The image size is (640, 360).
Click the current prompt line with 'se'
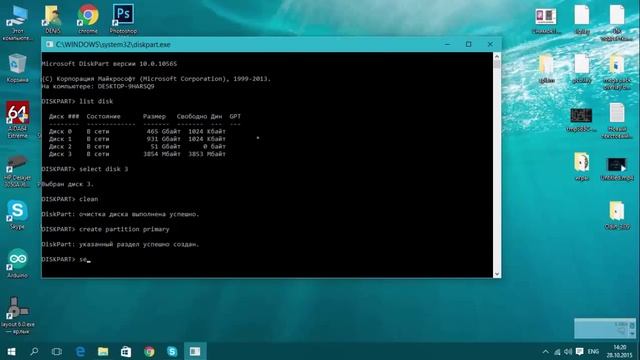click(66, 259)
